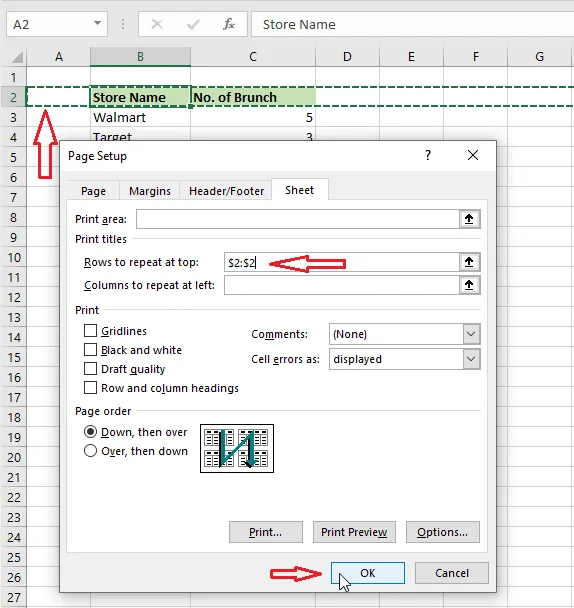This screenshot has height=608, width=574.
Task: Click the Select All corner triangle
Action: pyautogui.click(x=17, y=57)
